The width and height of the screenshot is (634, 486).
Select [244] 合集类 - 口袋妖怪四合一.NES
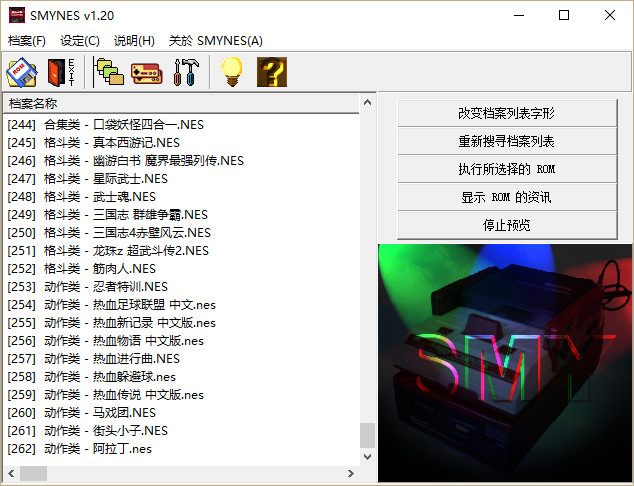coord(106,125)
